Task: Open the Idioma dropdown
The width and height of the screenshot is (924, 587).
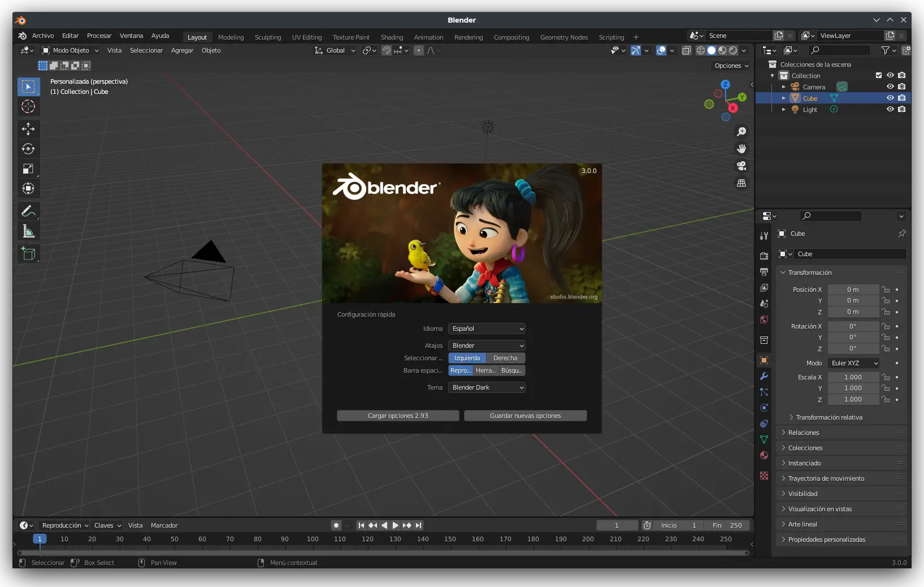Action: 487,329
